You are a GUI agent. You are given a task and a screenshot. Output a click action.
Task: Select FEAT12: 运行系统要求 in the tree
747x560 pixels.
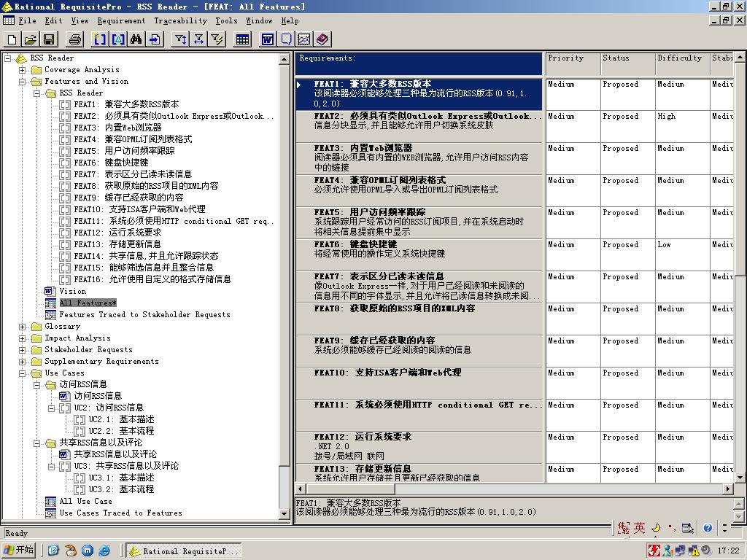tap(117, 233)
